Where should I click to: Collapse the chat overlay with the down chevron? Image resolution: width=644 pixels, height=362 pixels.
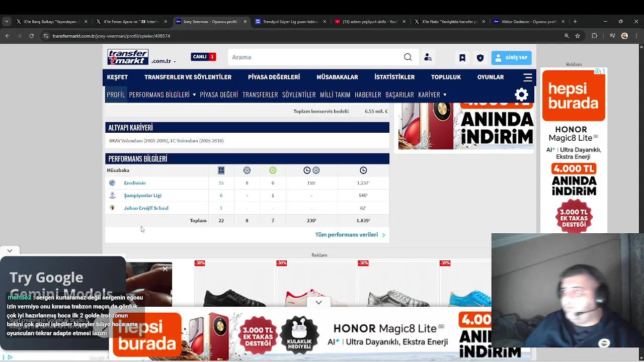tap(10, 250)
